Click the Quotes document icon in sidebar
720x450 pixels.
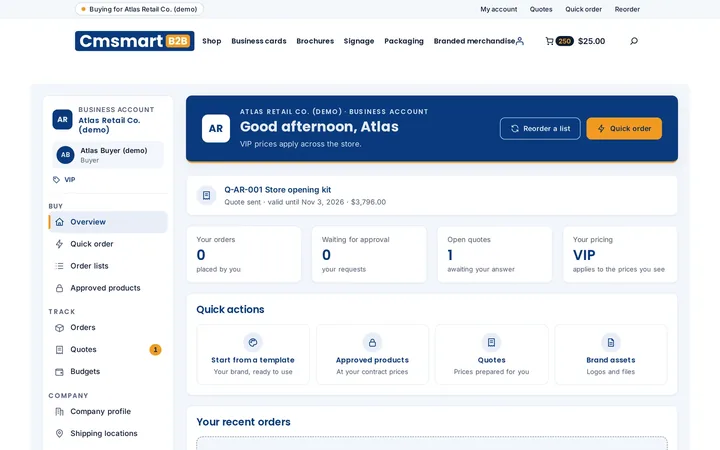pos(59,349)
